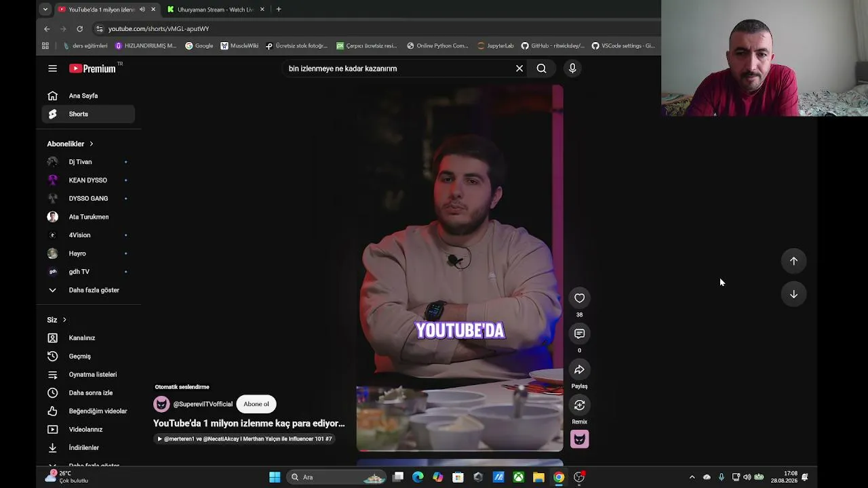868x488 pixels.
Task: Open the Hayro subscription
Action: pyautogui.click(x=88, y=253)
